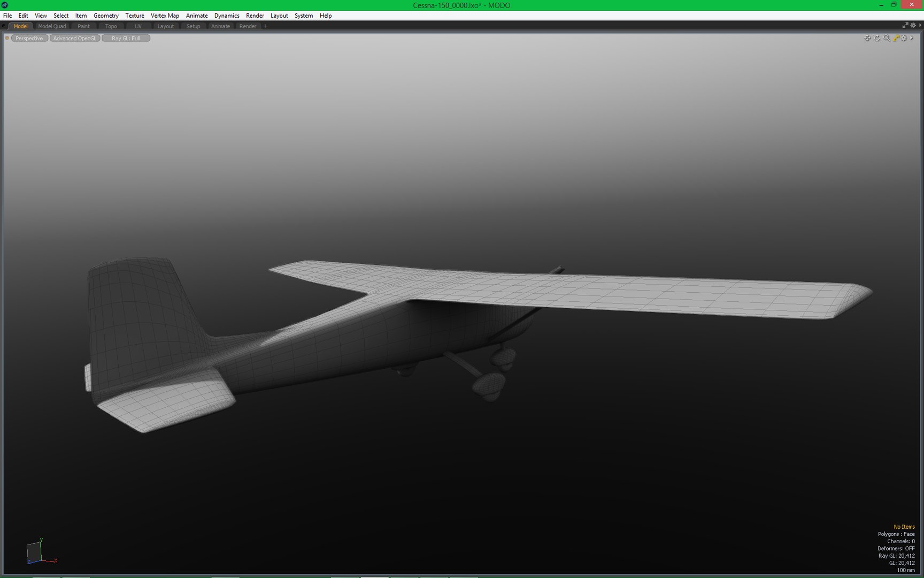Click the 'Deformers: OFF' status text
The image size is (924, 578).
pyautogui.click(x=896, y=549)
